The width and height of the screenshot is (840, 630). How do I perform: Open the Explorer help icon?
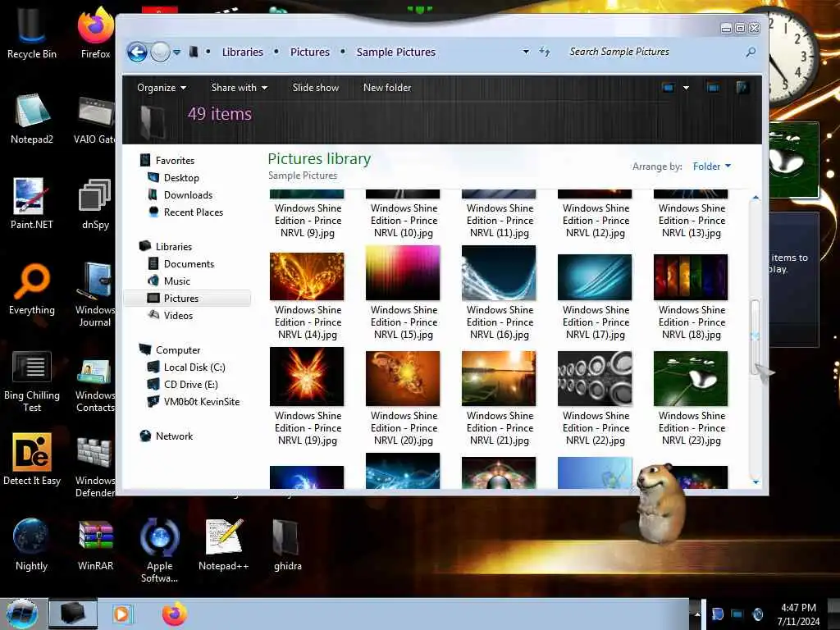[x=742, y=87]
